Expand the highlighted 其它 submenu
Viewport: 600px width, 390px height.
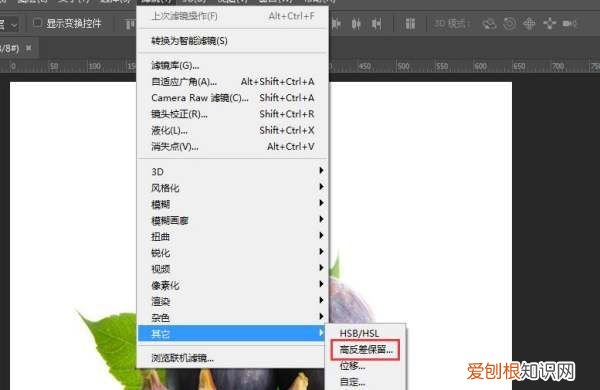(x=232, y=334)
